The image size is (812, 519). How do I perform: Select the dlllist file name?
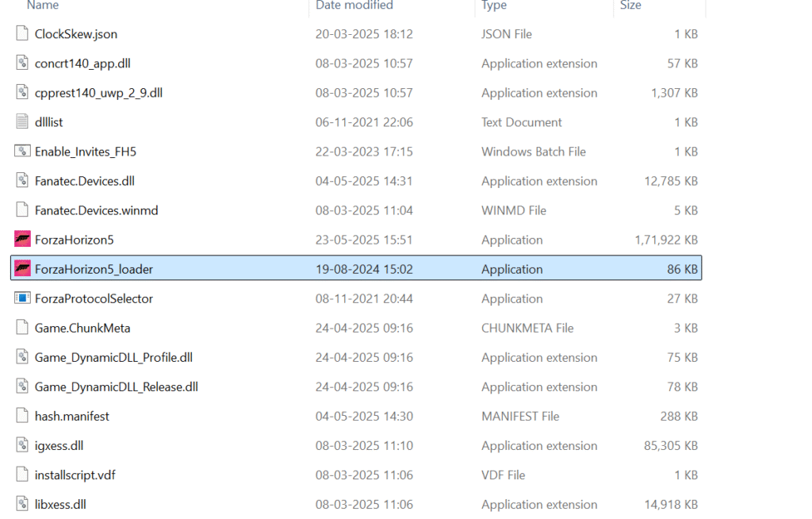point(48,122)
